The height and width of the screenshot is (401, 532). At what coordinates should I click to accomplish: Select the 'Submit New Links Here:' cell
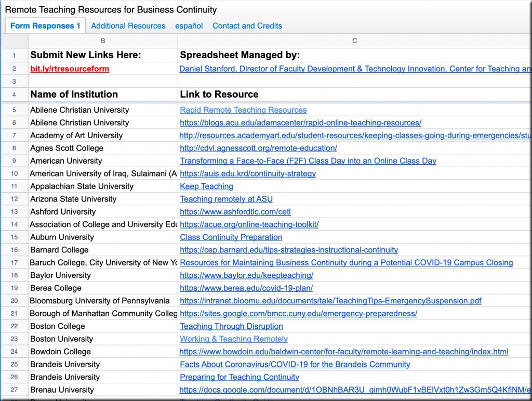point(103,55)
